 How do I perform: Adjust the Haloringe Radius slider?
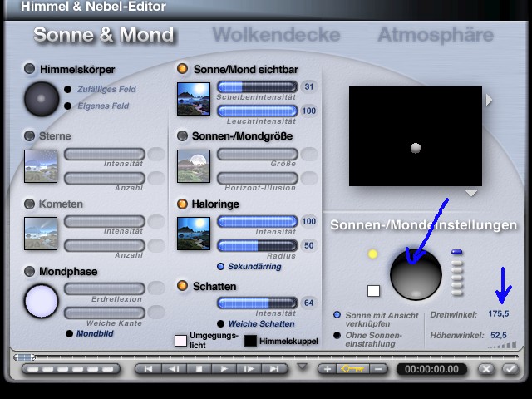(258, 246)
